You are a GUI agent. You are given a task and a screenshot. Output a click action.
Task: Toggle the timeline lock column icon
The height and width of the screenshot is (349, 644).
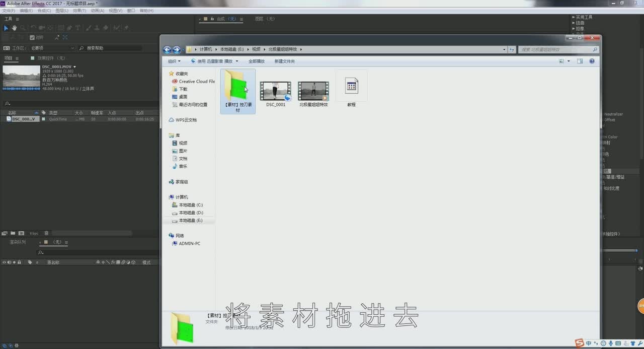(19, 262)
